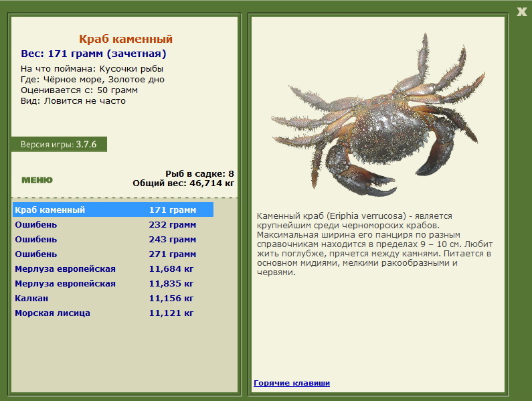The width and height of the screenshot is (532, 401).
Task: Select the Мерлуза европейская 11,684 кг row
Action: click(x=113, y=269)
